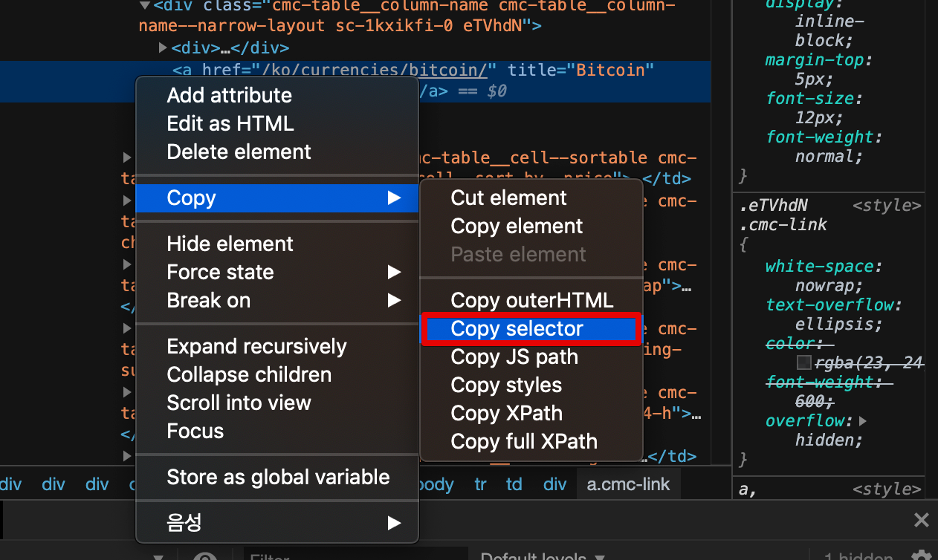Choose Copy element in the submenu
Image resolution: width=938 pixels, height=560 pixels.
(531, 226)
